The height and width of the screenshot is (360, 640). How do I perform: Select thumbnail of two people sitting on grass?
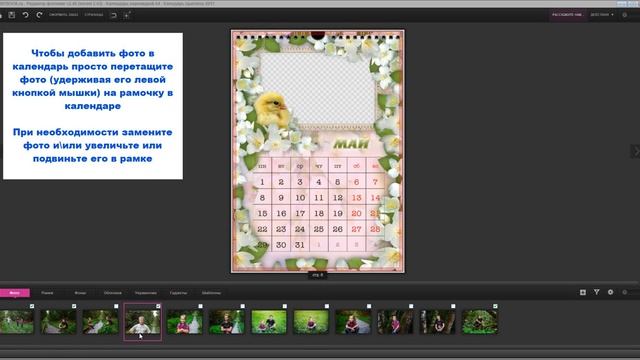coord(269,322)
